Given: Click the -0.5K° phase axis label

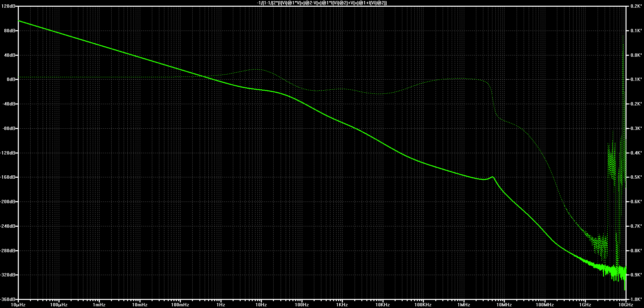Looking at the screenshot, I should 635,177.
